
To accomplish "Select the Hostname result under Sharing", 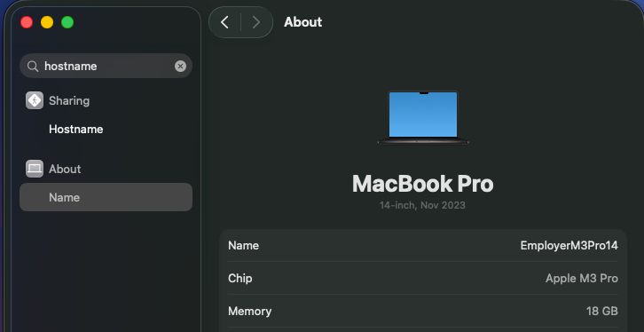I will (76, 129).
